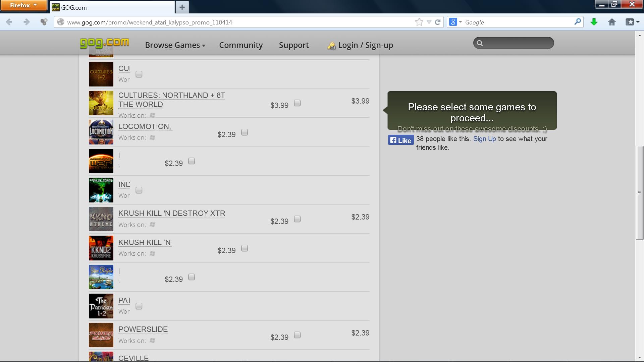Open the LOCOMOTION game link

(145, 127)
